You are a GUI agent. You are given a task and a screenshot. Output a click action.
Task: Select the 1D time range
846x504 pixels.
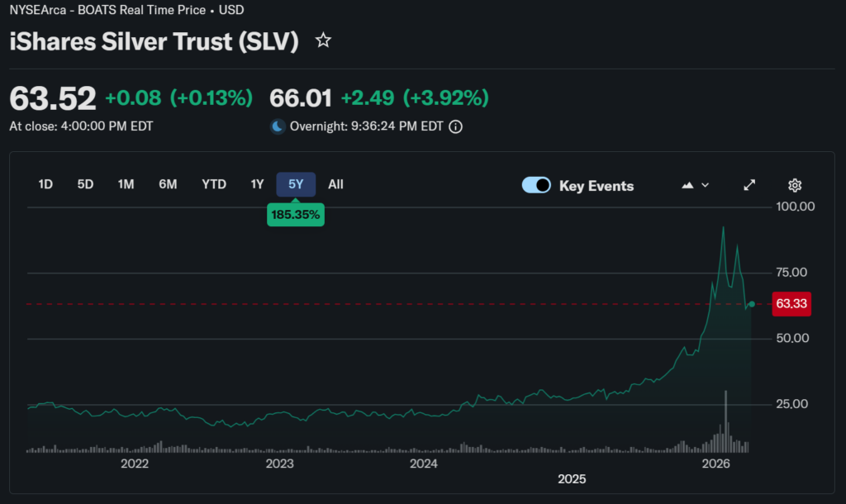click(45, 184)
